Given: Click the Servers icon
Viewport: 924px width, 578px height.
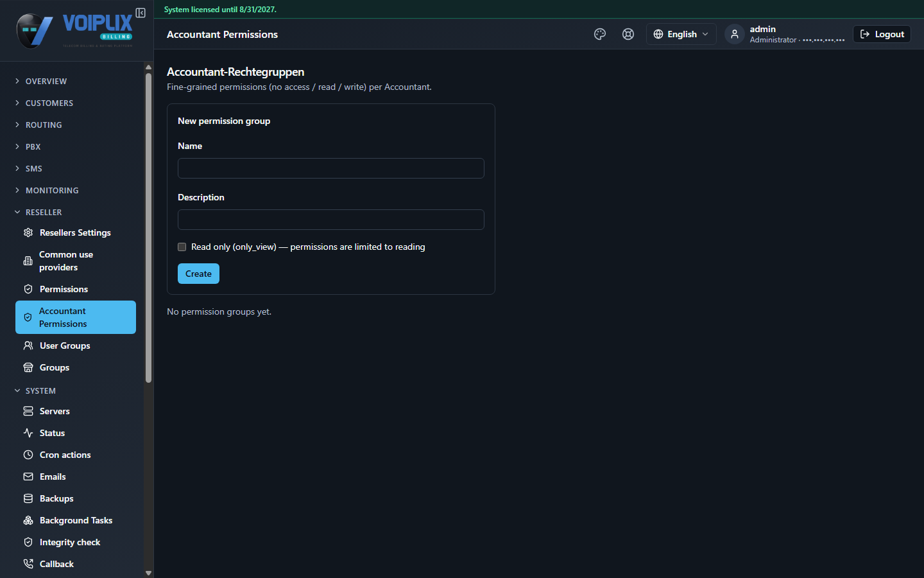Looking at the screenshot, I should tap(28, 411).
